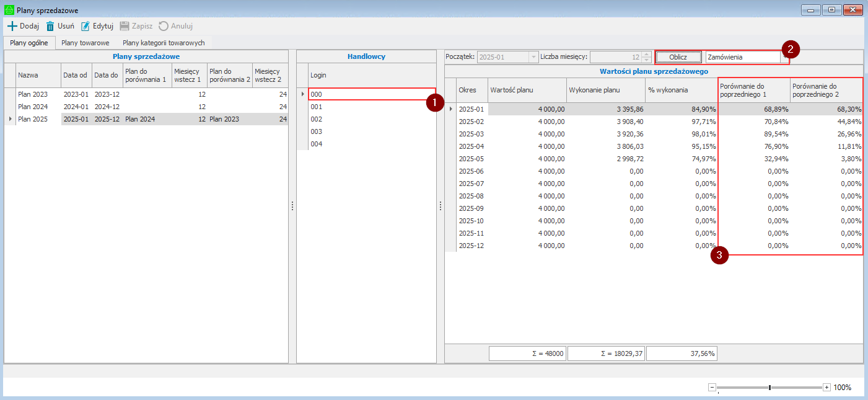Image resolution: width=868 pixels, height=400 pixels.
Task: Click zoom out minus icon
Action: click(712, 387)
